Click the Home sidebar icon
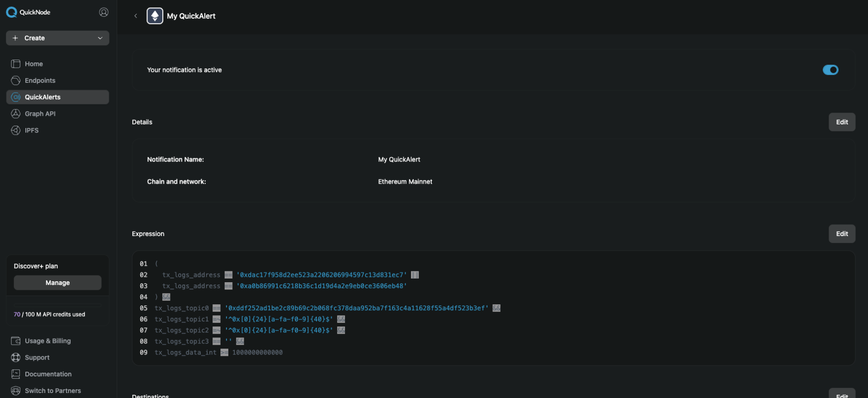868x398 pixels. (x=16, y=64)
